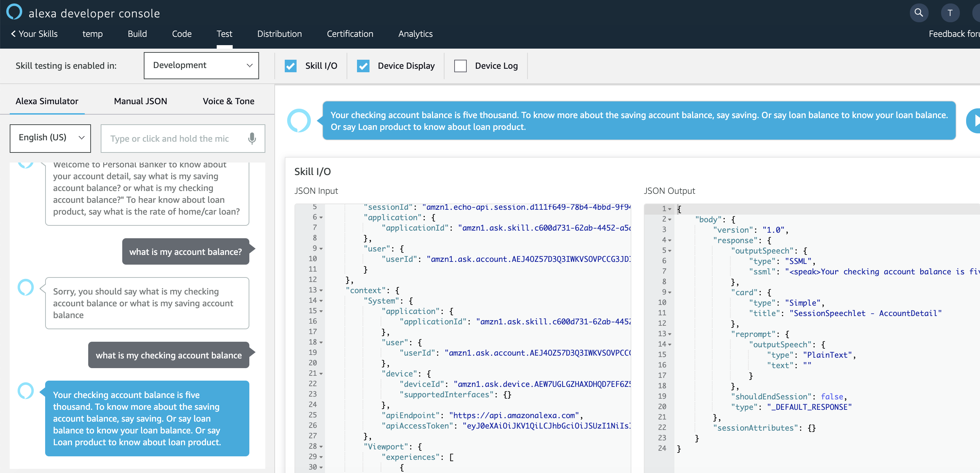Collapse JSON Input line 28 Viewport fold arrow

pyautogui.click(x=321, y=446)
